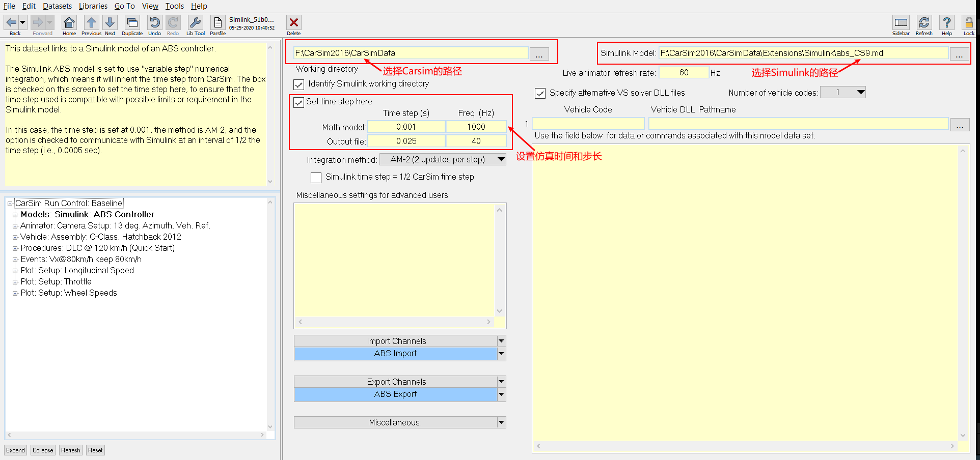
Task: Click the Reset button below tree
Action: coord(95,450)
